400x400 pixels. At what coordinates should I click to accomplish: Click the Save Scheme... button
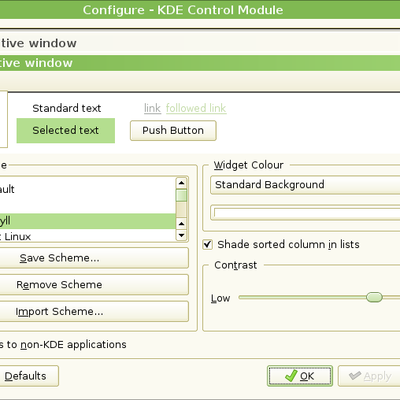point(93,258)
